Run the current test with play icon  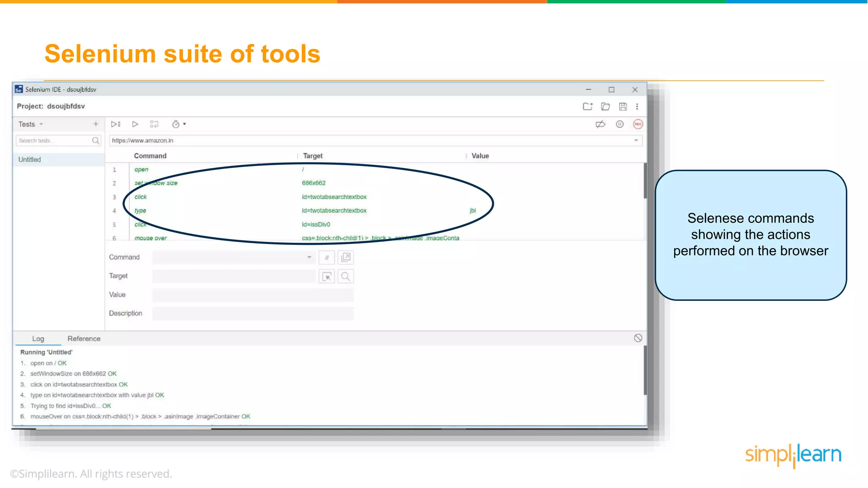[135, 124]
